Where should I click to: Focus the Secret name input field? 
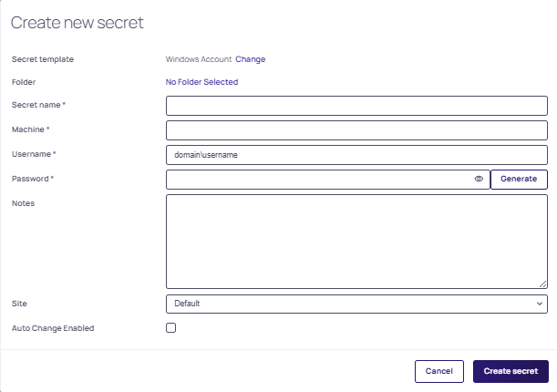[x=356, y=106]
